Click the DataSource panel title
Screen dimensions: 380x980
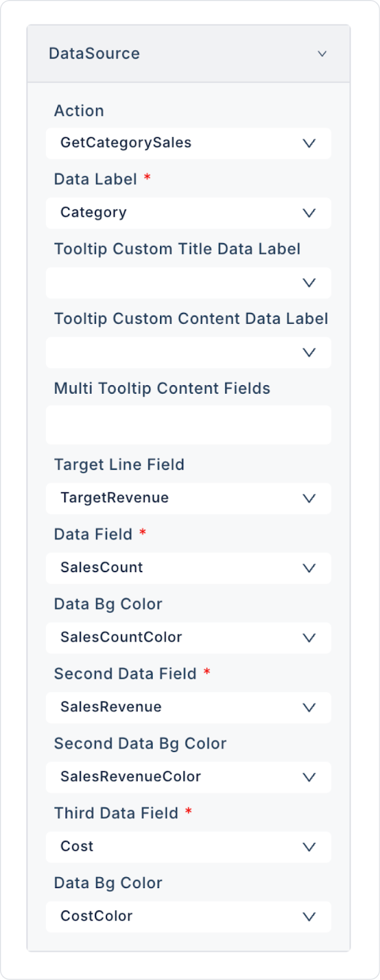pos(94,54)
